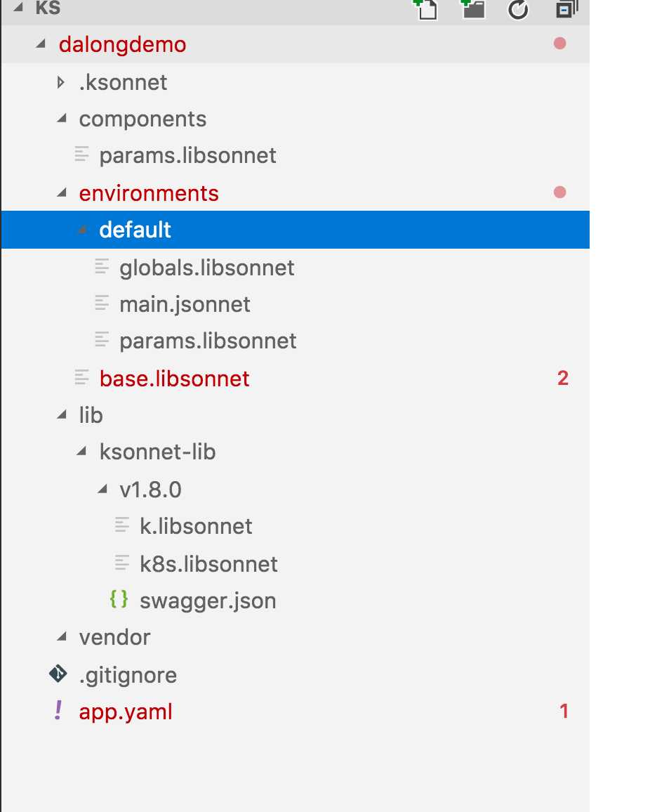Click the New File icon in explorer header
This screenshot has width=650, height=812.
tap(427, 9)
